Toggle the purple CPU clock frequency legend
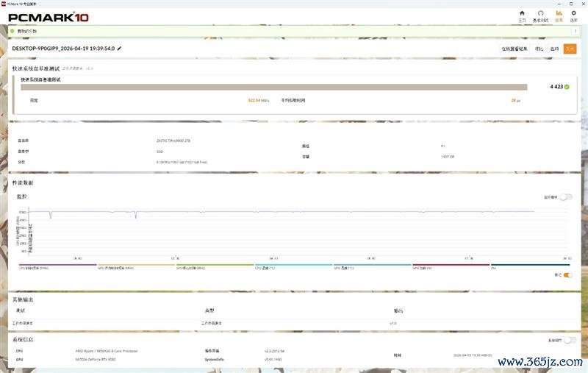The image size is (588, 373). click(x=58, y=266)
